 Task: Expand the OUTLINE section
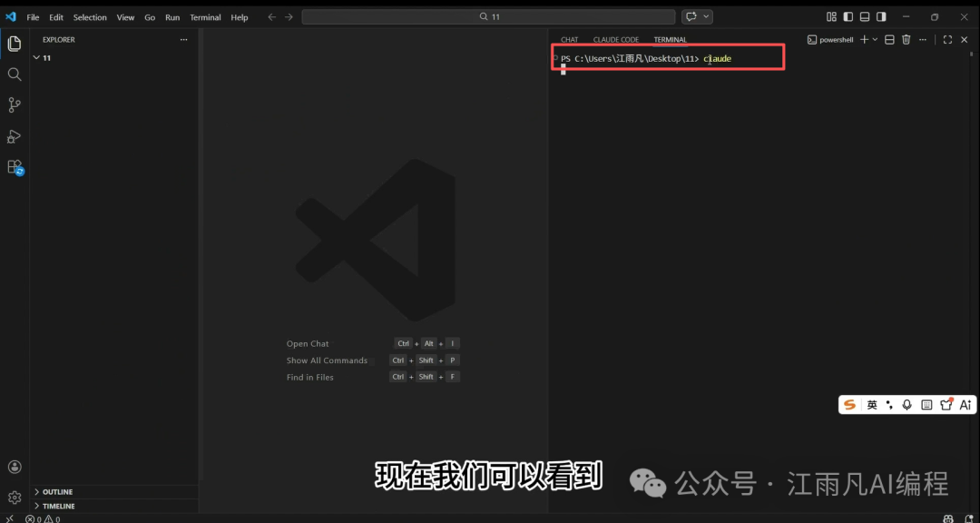(x=114, y=492)
